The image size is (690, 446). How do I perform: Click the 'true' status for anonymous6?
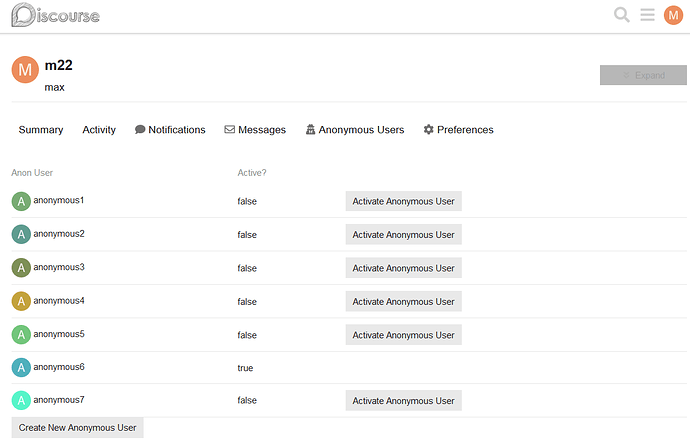pyautogui.click(x=245, y=368)
